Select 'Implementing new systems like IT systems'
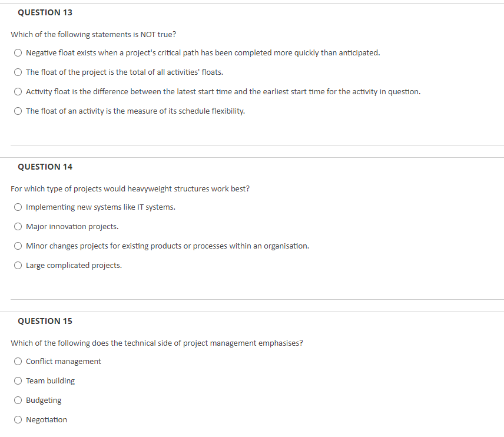The height and width of the screenshot is (437, 504). (18, 207)
